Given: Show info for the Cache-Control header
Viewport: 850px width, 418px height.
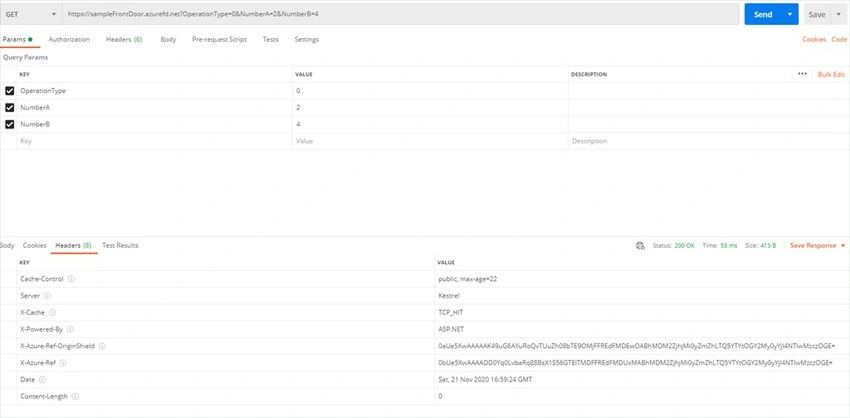Looking at the screenshot, I should tap(72, 279).
